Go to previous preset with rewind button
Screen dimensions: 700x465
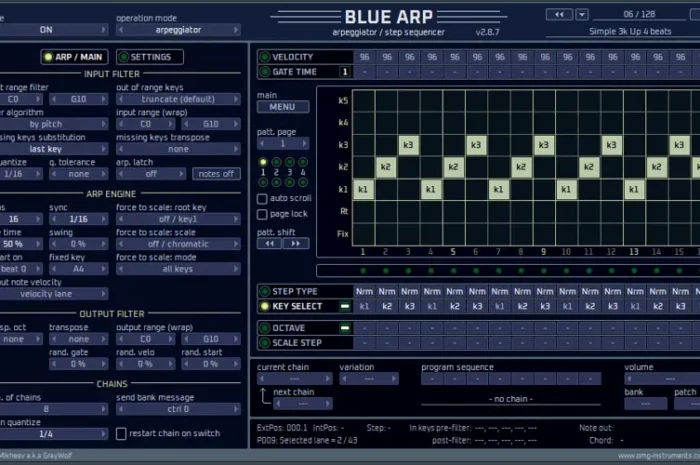(559, 15)
